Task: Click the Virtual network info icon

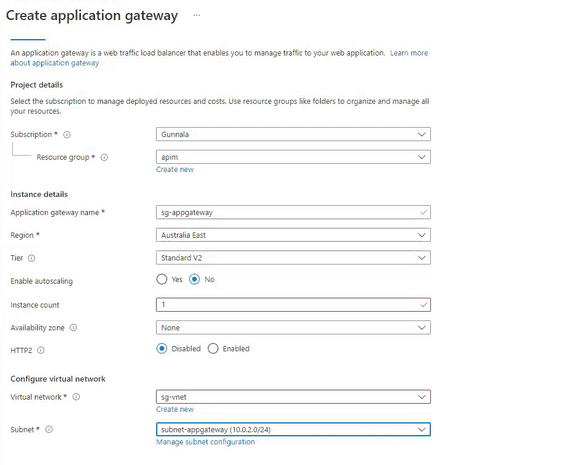Action: [76, 397]
